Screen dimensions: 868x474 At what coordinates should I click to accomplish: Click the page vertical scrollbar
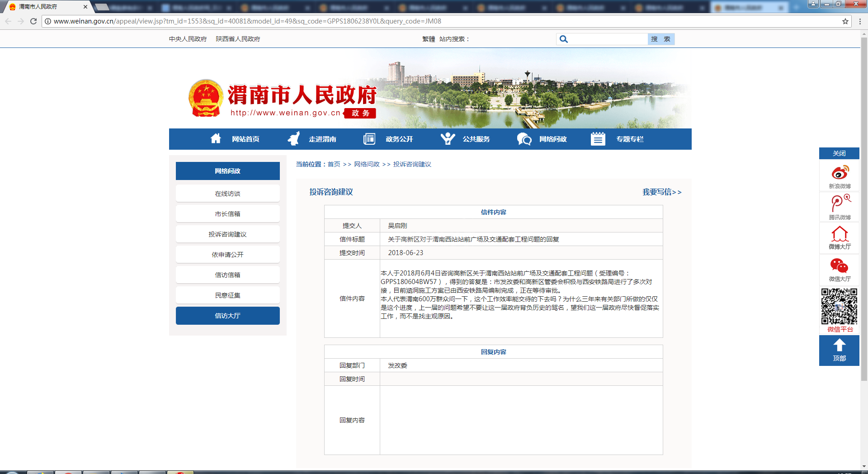864,208
